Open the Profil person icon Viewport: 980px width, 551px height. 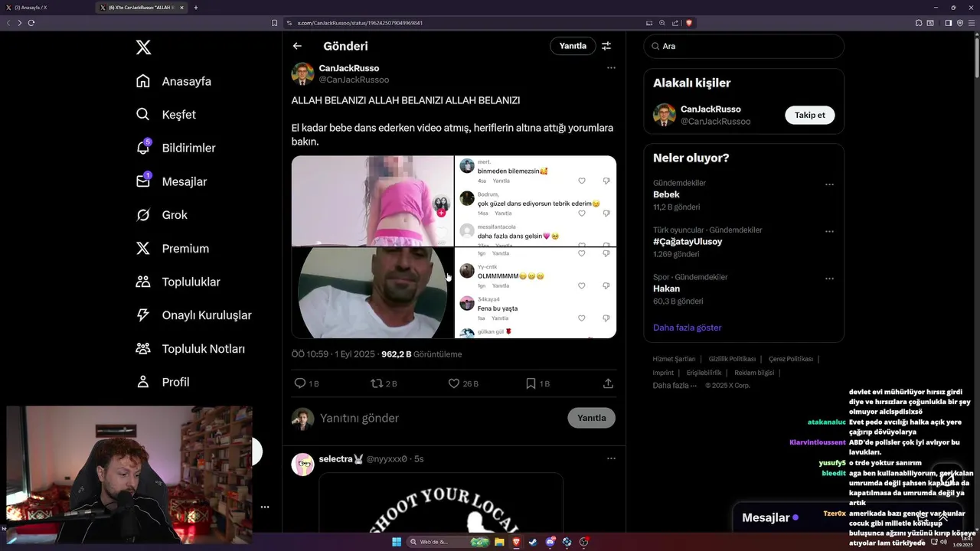(x=142, y=382)
